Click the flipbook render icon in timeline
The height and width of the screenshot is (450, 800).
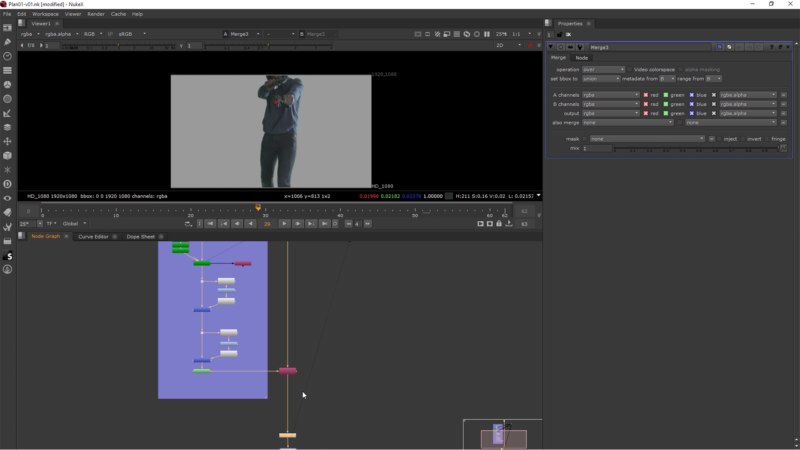click(x=480, y=223)
